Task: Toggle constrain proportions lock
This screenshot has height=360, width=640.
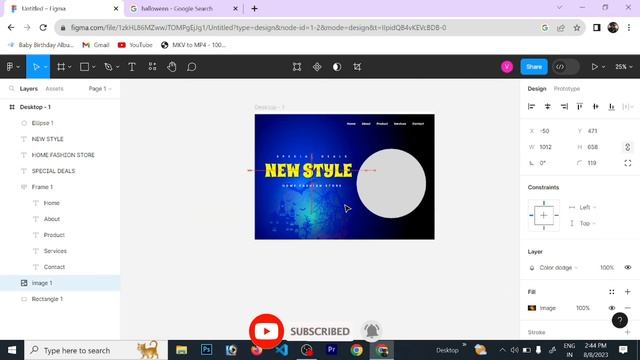Action: pos(628,147)
